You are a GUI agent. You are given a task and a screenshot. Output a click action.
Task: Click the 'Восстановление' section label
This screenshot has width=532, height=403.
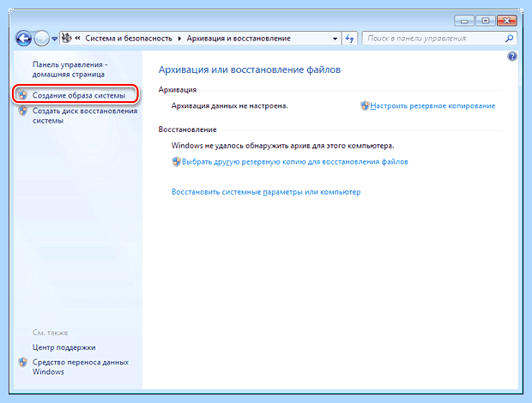pyautogui.click(x=188, y=129)
